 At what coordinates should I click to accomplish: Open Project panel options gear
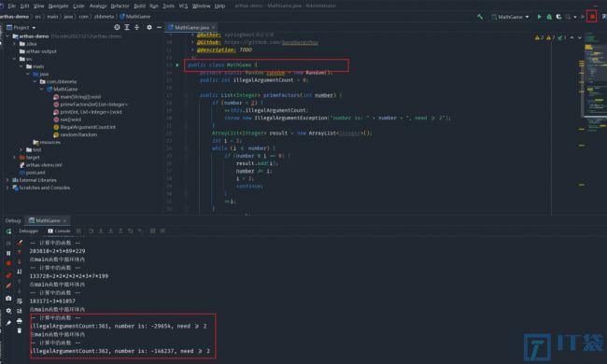coord(149,27)
